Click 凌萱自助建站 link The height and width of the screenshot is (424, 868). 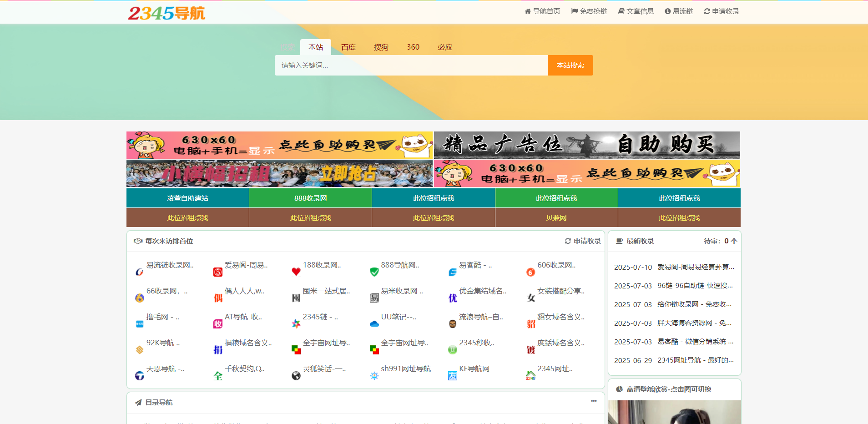pos(188,198)
